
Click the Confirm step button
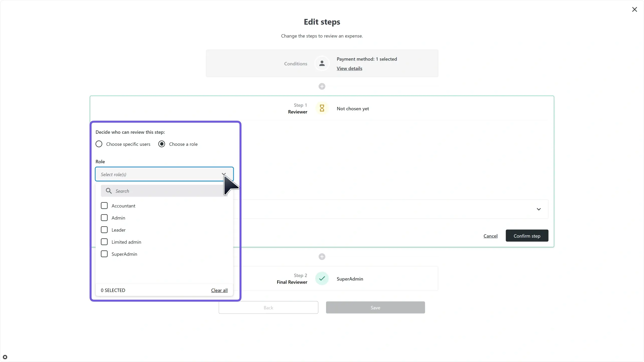(527, 236)
